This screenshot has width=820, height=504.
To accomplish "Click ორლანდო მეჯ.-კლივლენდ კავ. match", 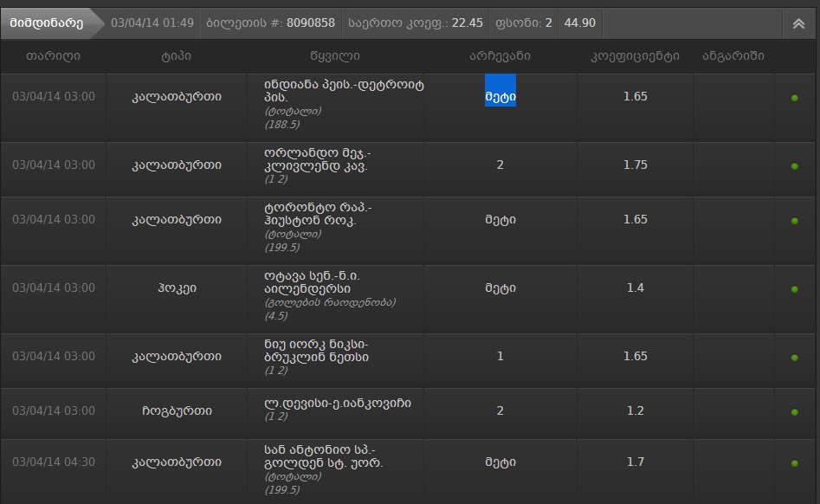I will click(x=318, y=160).
